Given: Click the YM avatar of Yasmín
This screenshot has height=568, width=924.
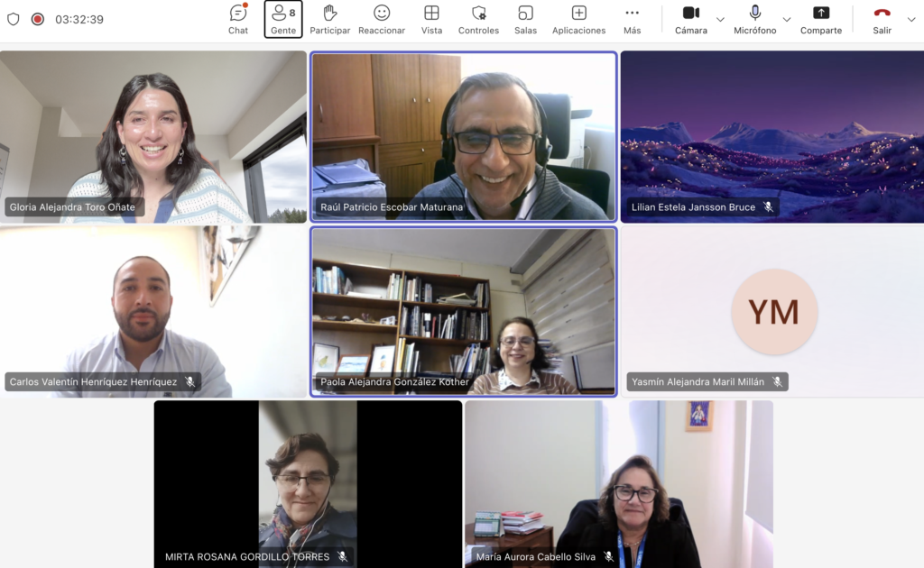Looking at the screenshot, I should click(774, 312).
